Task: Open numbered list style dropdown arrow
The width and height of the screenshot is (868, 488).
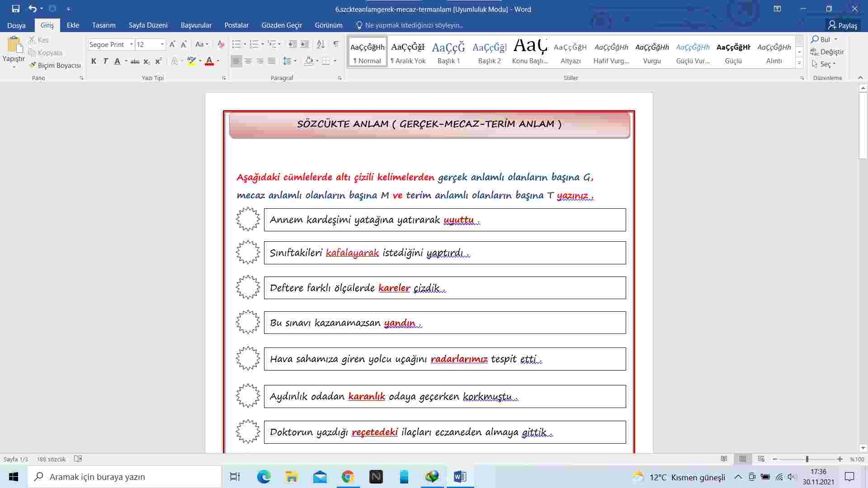Action: point(262,44)
